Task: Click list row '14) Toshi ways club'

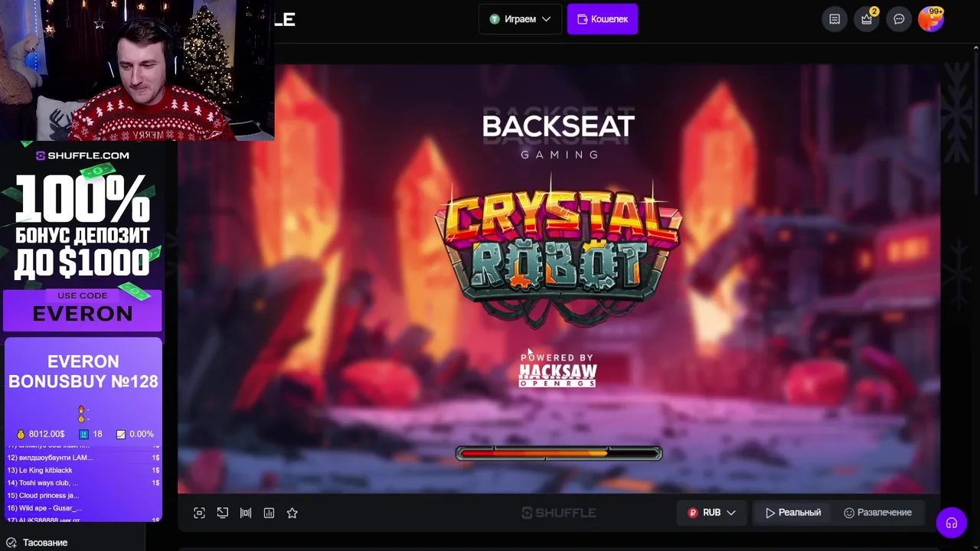Action: click(83, 483)
